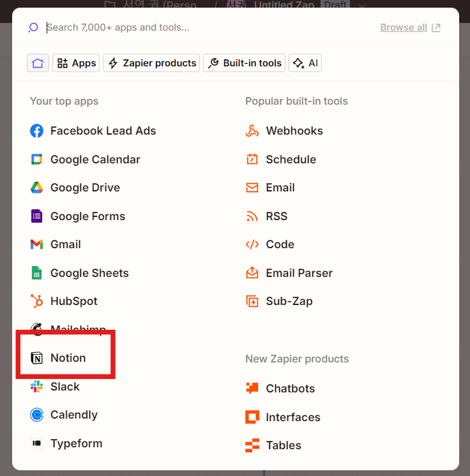
Task: Click the Slack logo icon
Action: pyautogui.click(x=37, y=387)
